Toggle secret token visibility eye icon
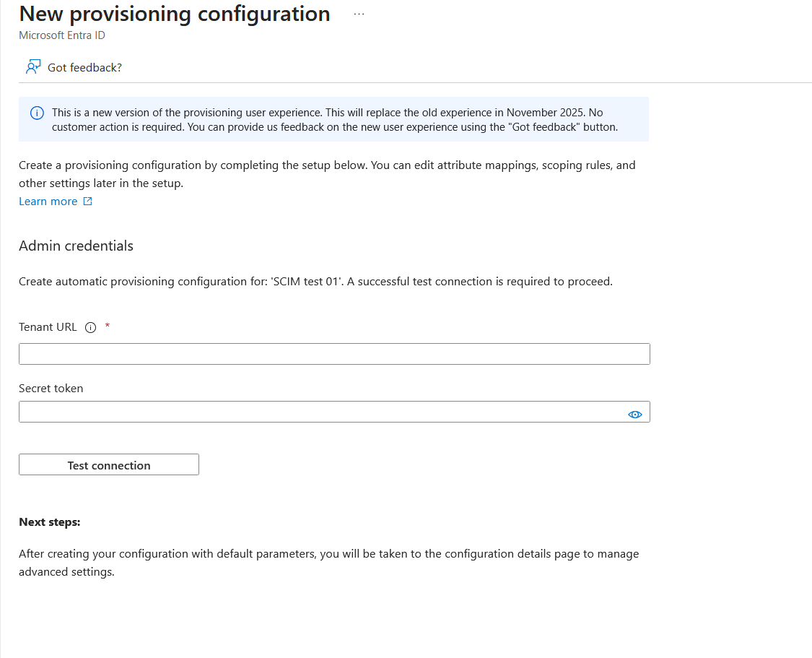The image size is (812, 658). (635, 415)
